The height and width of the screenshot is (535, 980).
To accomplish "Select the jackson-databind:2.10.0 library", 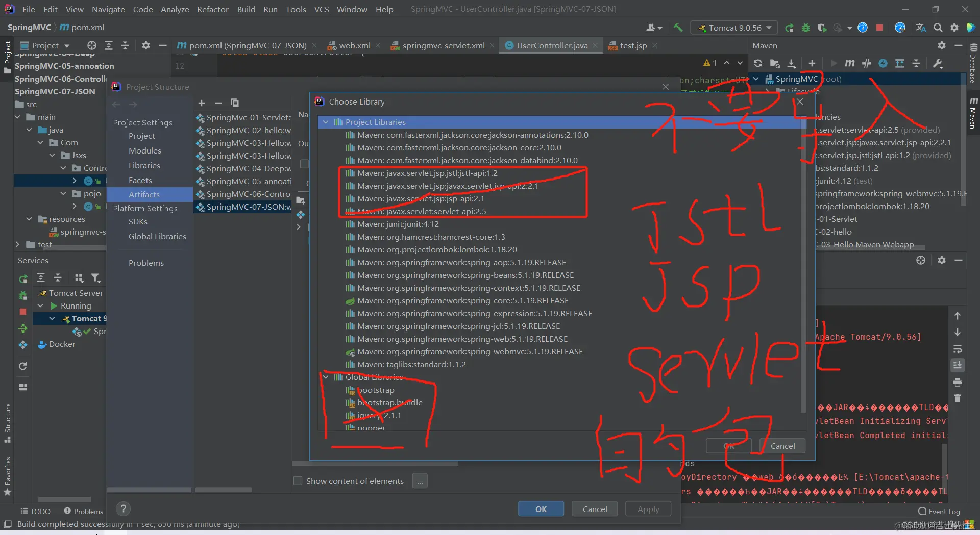I will [468, 160].
